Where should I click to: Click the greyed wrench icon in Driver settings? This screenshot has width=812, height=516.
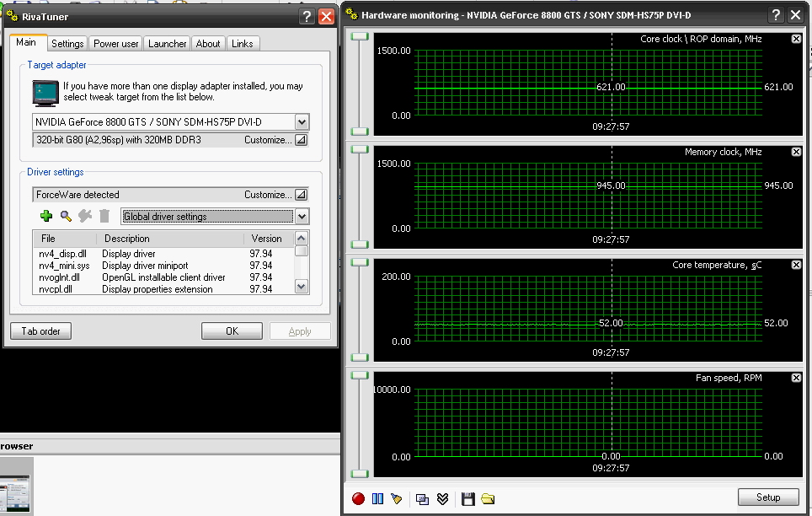click(85, 216)
